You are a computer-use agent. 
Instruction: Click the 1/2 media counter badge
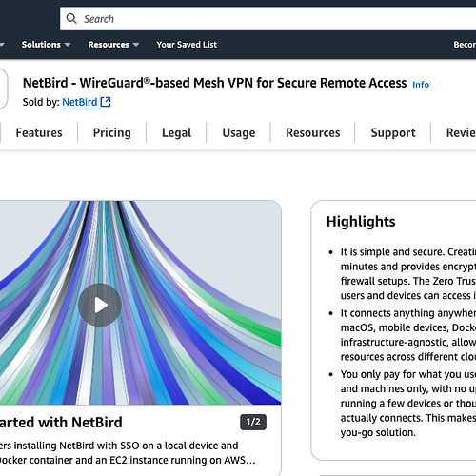[253, 422]
